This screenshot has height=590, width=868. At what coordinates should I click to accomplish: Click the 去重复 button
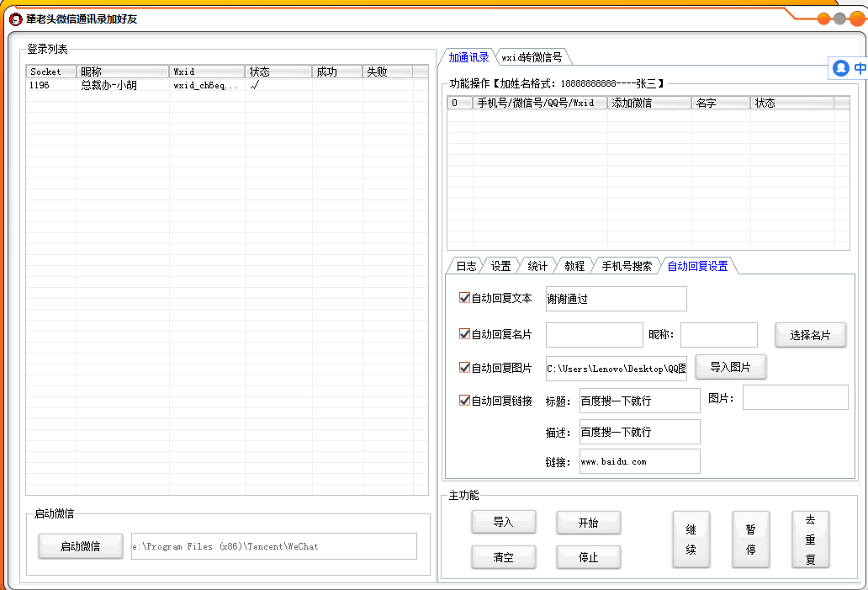[811, 539]
